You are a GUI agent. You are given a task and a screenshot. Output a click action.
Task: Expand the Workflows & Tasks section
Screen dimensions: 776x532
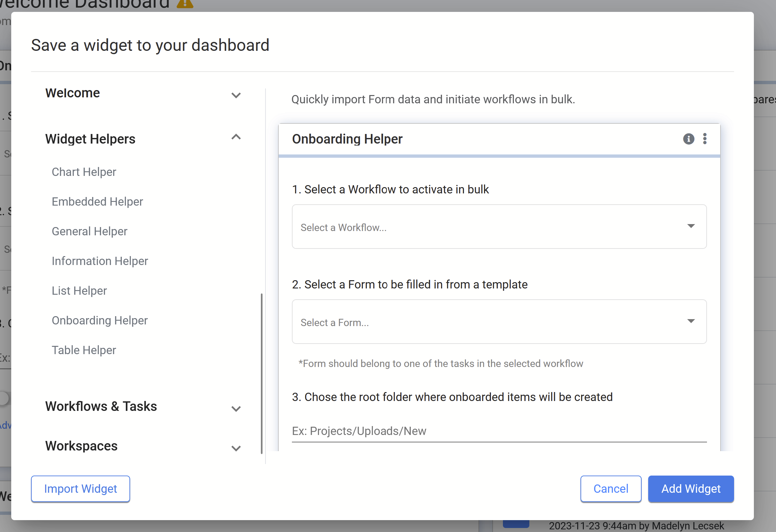[236, 409]
